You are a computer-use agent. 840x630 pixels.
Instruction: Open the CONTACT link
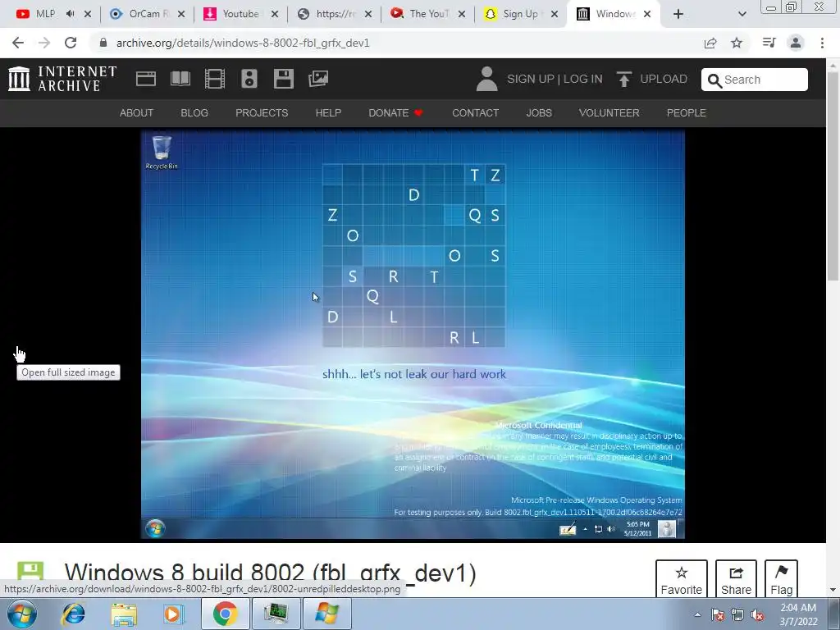coord(475,113)
